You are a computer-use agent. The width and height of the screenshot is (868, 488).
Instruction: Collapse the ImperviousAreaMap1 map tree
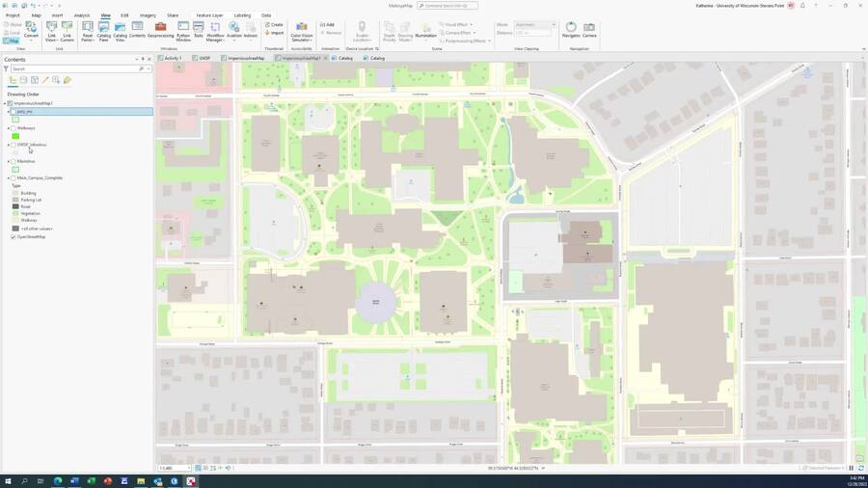5,103
